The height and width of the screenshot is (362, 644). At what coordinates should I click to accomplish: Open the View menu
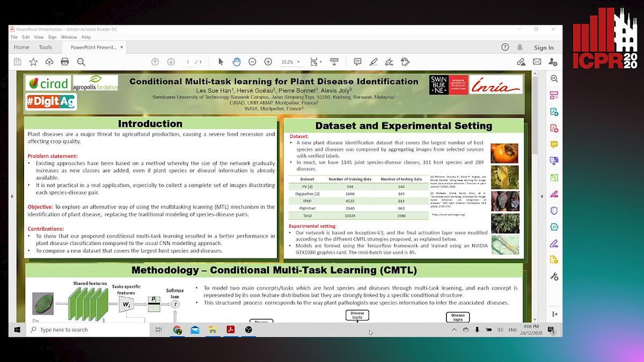click(39, 37)
